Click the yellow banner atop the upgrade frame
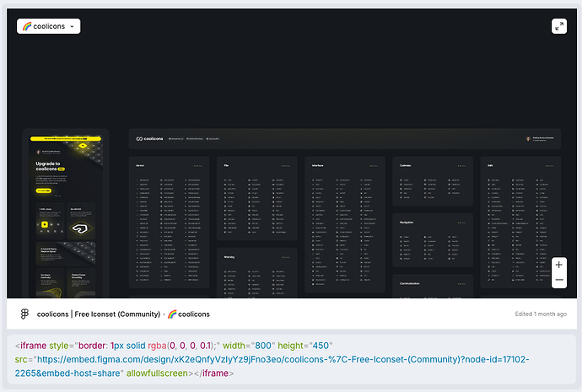 point(65,139)
